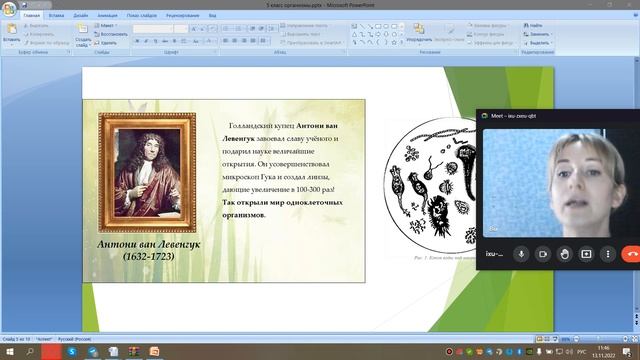Select the microorganisms drawing on the slide
The image size is (640, 360).
point(430,186)
